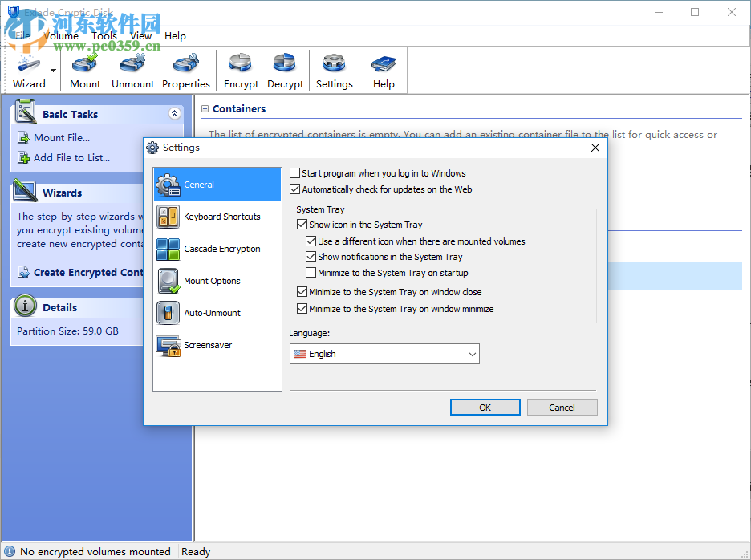
Task: Open the Language dropdown showing English
Action: 384,354
